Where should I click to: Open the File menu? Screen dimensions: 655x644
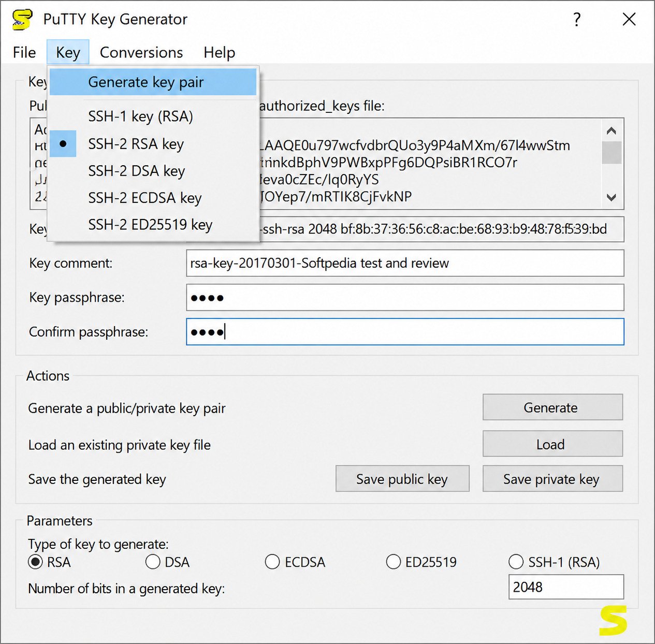[24, 52]
